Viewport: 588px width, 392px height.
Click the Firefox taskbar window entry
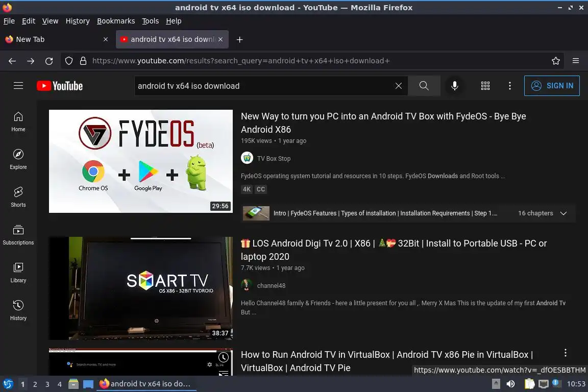146,384
